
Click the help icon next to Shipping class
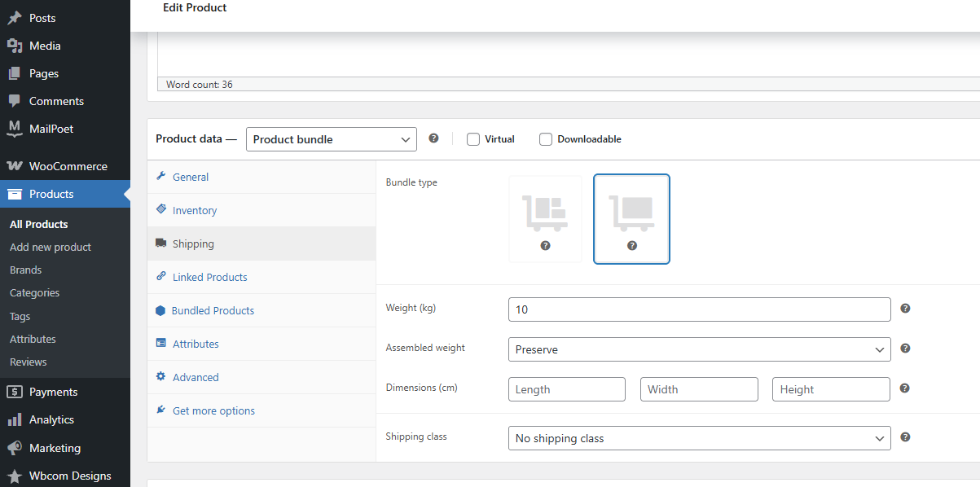904,437
